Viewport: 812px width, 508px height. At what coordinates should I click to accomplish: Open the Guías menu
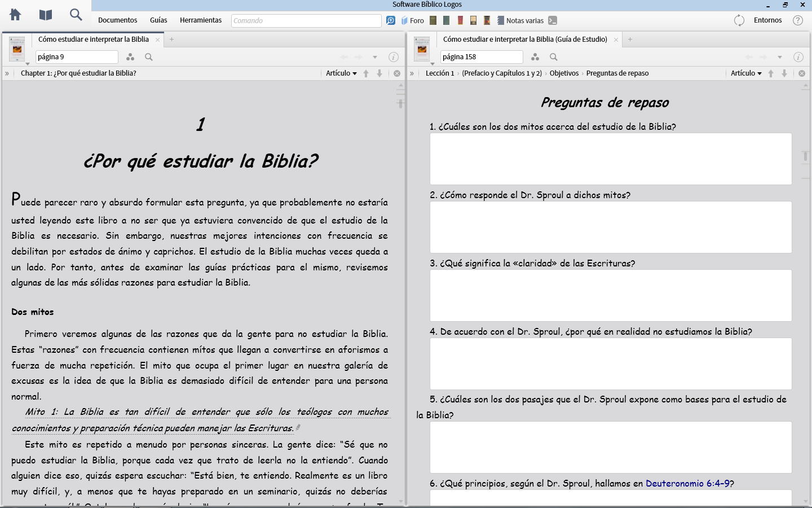click(x=158, y=20)
